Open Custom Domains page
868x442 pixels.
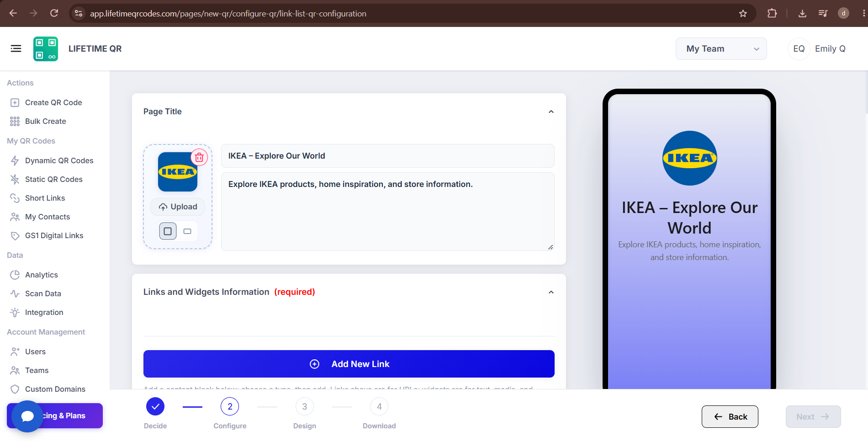tap(48, 389)
